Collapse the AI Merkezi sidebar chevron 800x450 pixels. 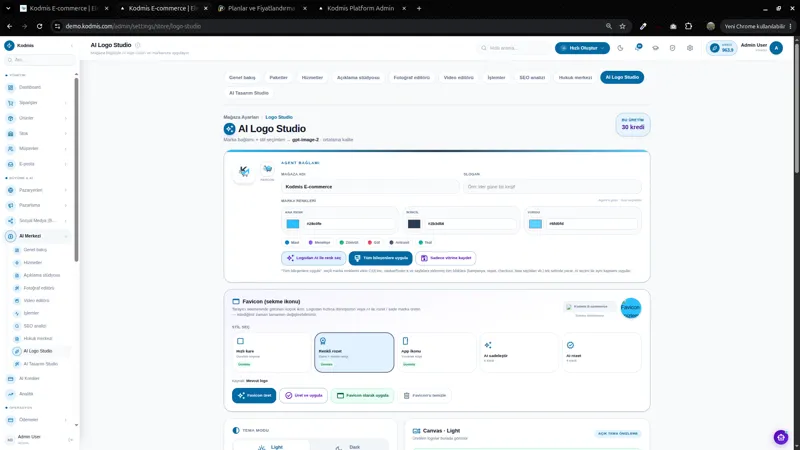pyautogui.click(x=66, y=236)
